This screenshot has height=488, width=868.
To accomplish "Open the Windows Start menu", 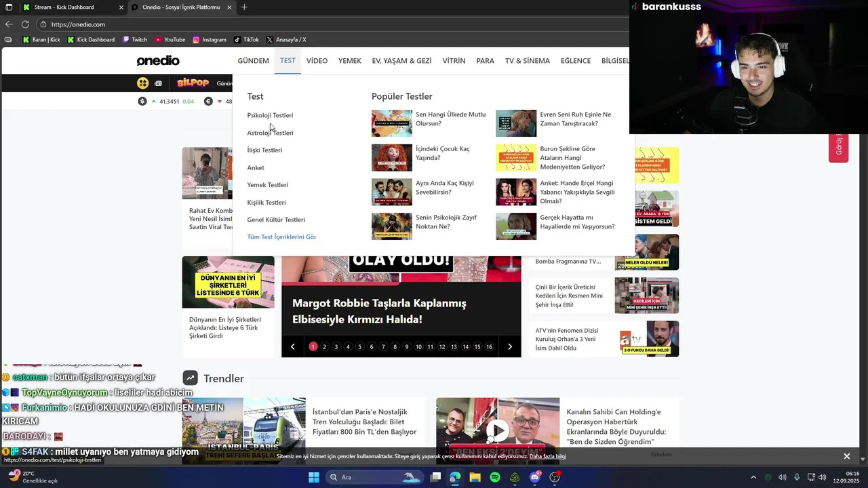I will tap(314, 477).
